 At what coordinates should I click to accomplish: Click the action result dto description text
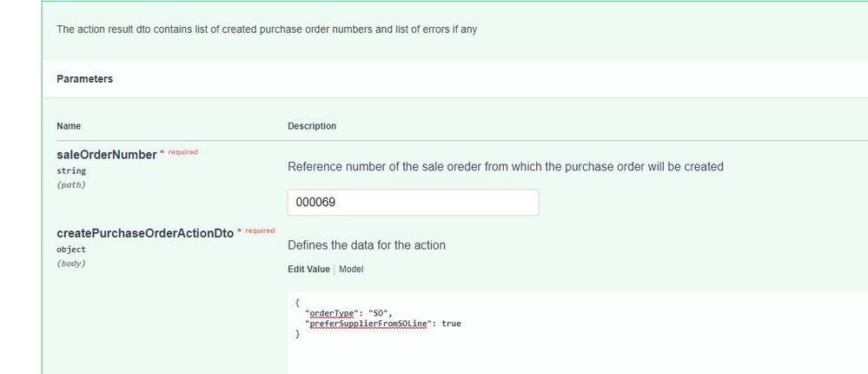pyautogui.click(x=267, y=30)
